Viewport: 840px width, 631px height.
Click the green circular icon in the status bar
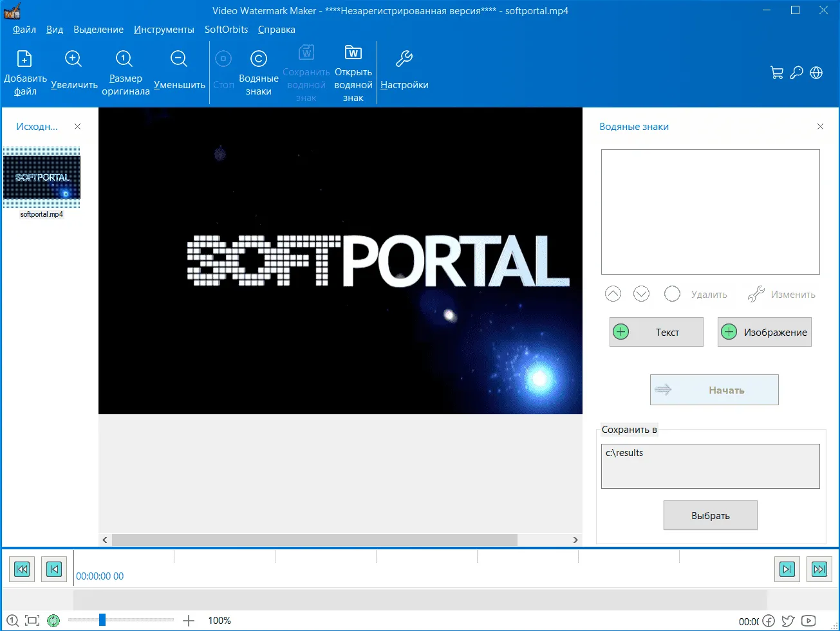[53, 621]
